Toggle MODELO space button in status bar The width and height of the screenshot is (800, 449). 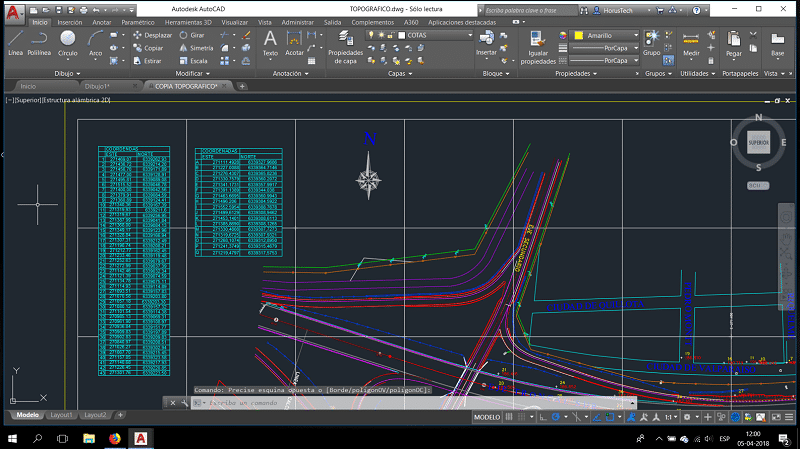pos(487,417)
